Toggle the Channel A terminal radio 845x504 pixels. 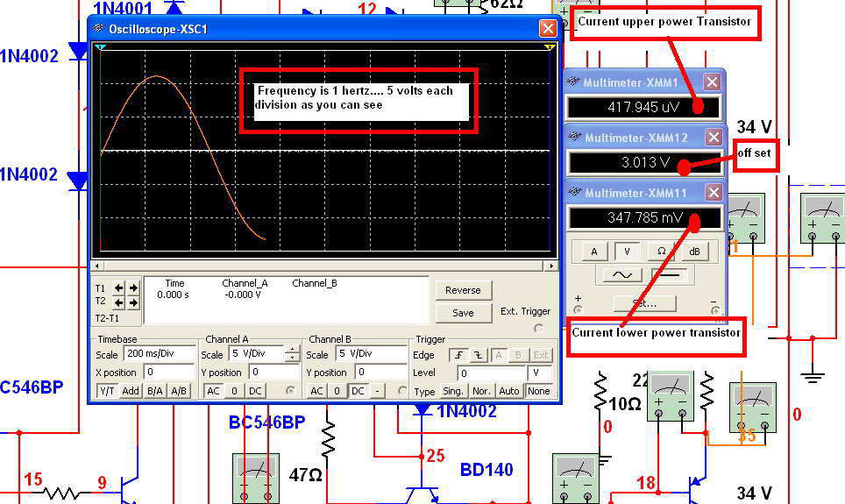pyautogui.click(x=290, y=390)
